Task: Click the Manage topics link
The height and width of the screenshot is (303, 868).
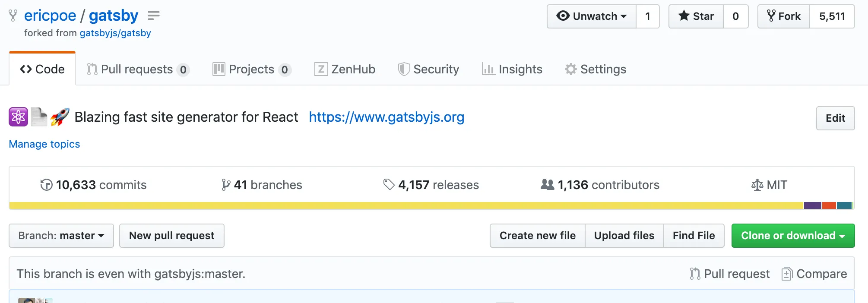Action: 44,144
